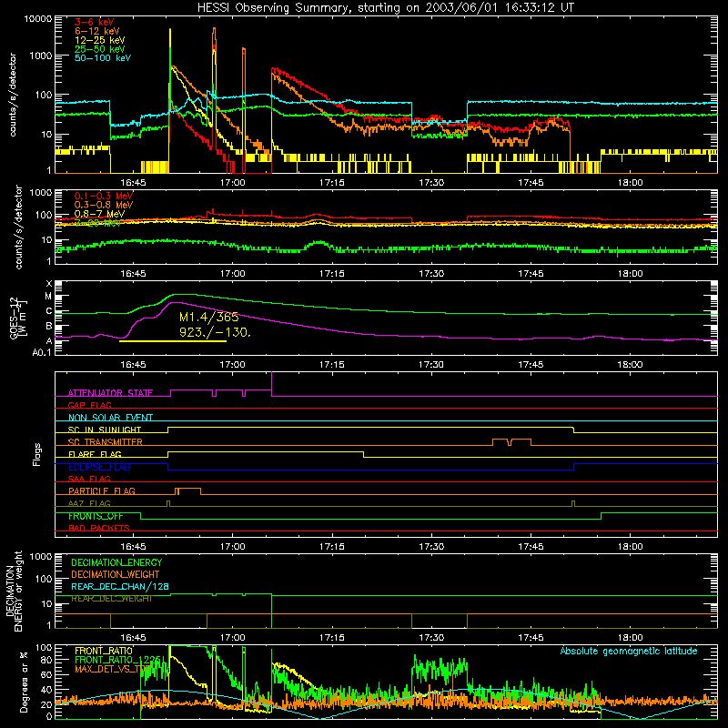Click the 'M' class label on GOES axis
The image size is (728, 728).
point(48,297)
